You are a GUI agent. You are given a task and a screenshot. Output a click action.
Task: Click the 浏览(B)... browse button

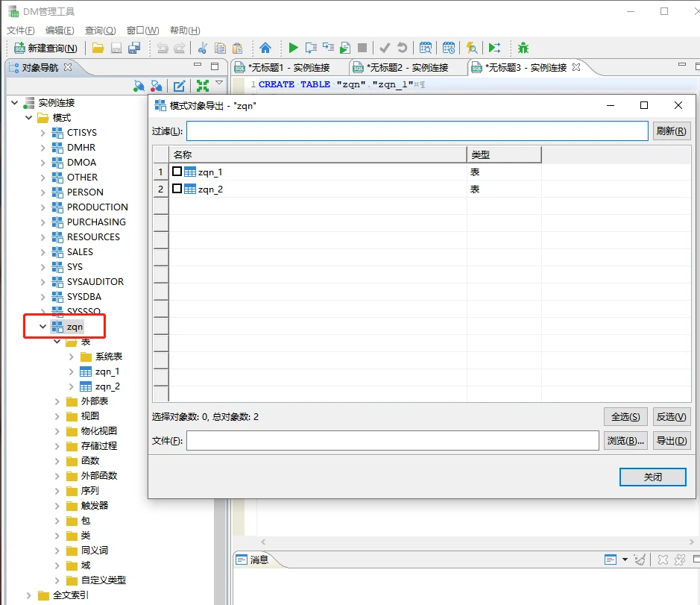[625, 441]
